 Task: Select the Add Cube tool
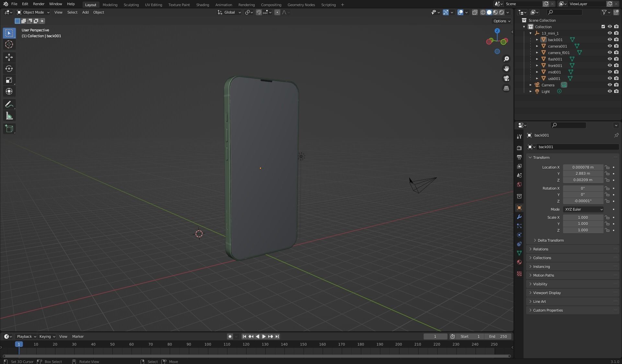[x=9, y=128]
